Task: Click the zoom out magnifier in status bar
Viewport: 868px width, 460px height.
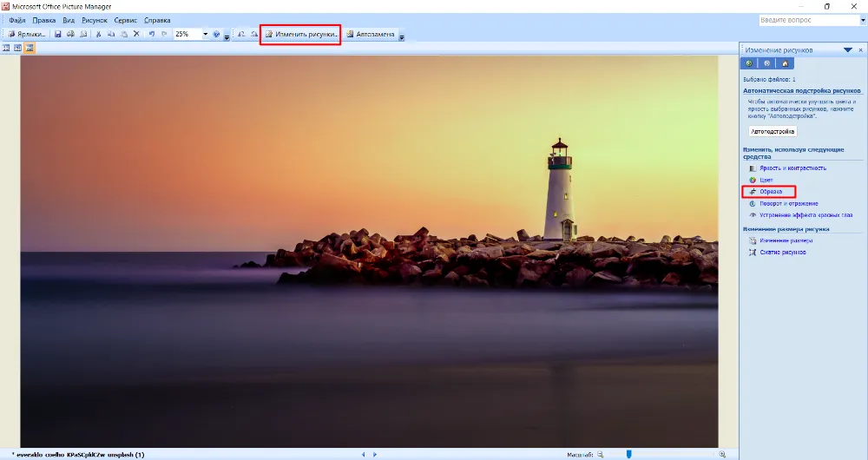Action: pos(600,455)
